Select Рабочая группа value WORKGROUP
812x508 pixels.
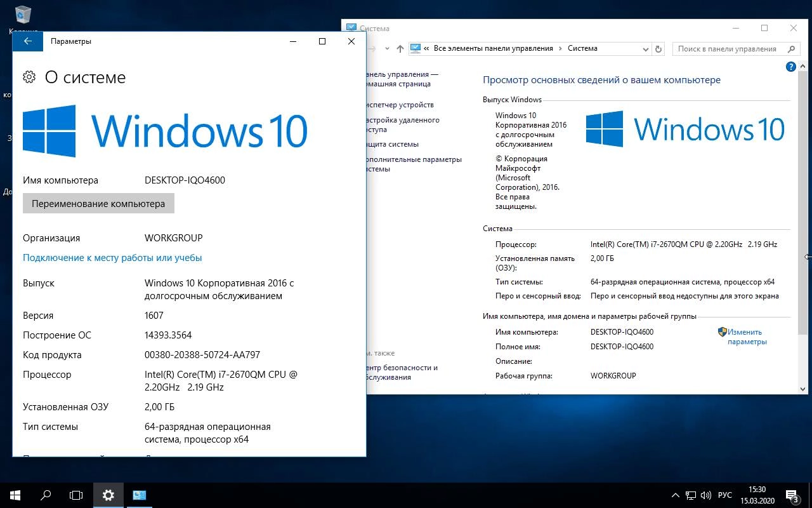[613, 376]
